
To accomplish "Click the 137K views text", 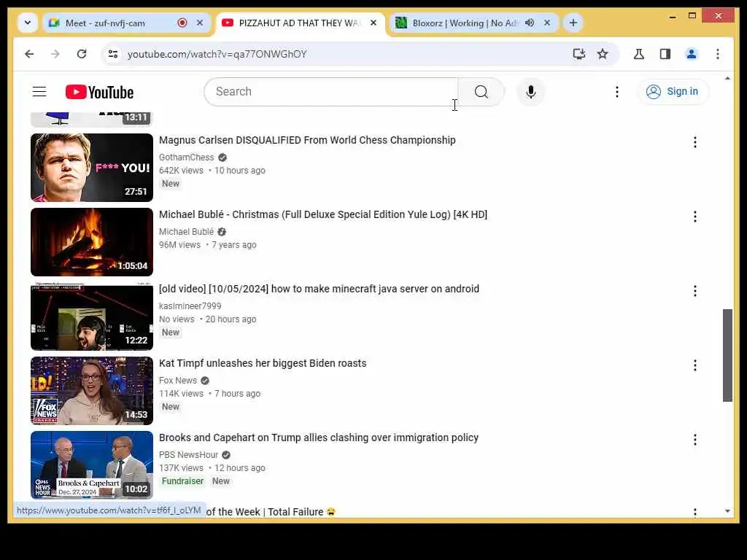I will click(181, 467).
